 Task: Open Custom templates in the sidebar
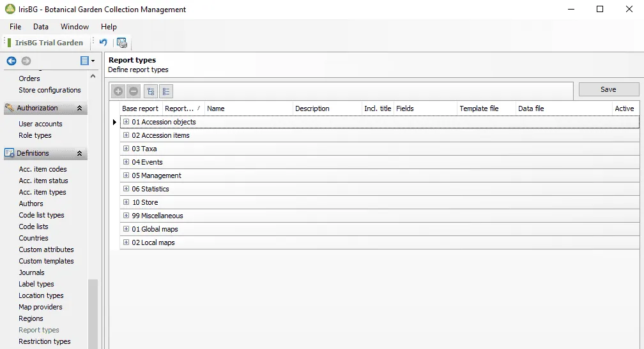tap(46, 261)
